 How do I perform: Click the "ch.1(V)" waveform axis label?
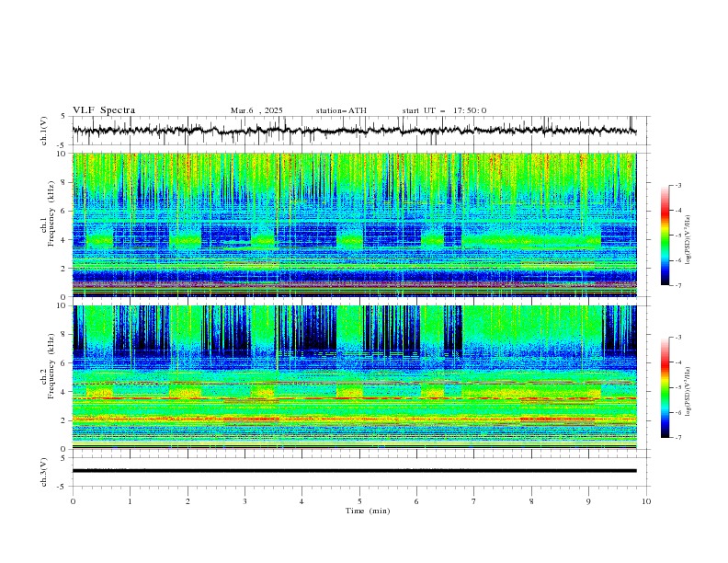click(x=43, y=131)
